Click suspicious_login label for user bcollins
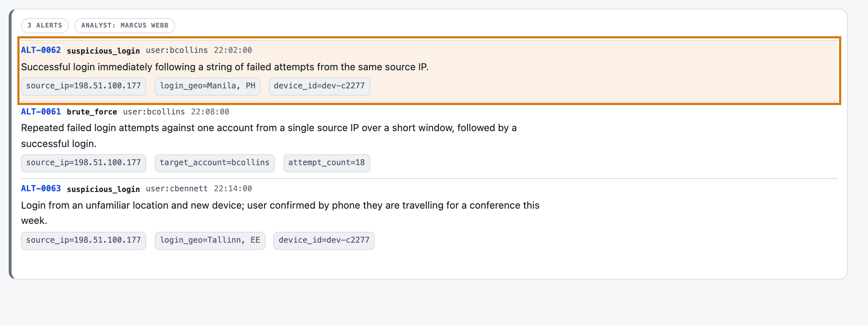Screen dimensions: 868x326 pos(103,50)
